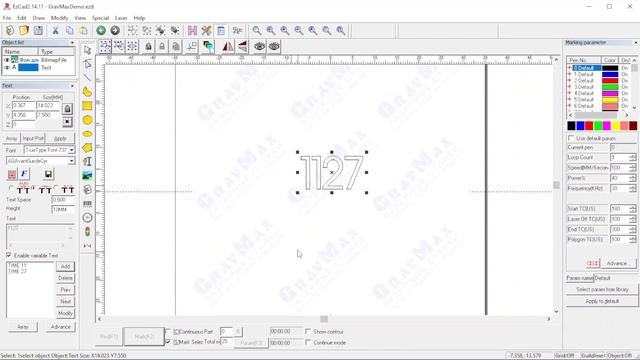Viewport: 640px width, 360px height.
Task: Select the polygon drawing tool
Action: 87,148
